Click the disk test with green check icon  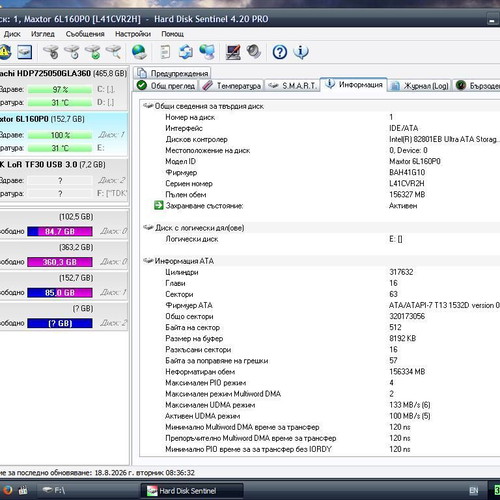point(93,52)
